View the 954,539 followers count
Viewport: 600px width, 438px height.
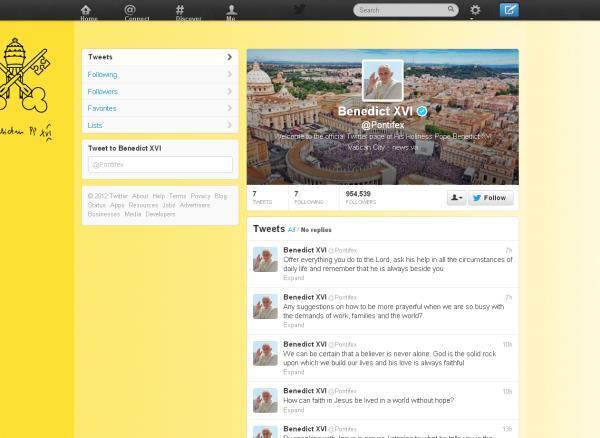coord(361,197)
